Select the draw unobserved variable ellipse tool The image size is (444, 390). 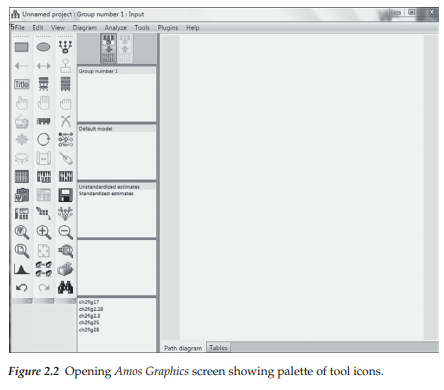[x=43, y=47]
